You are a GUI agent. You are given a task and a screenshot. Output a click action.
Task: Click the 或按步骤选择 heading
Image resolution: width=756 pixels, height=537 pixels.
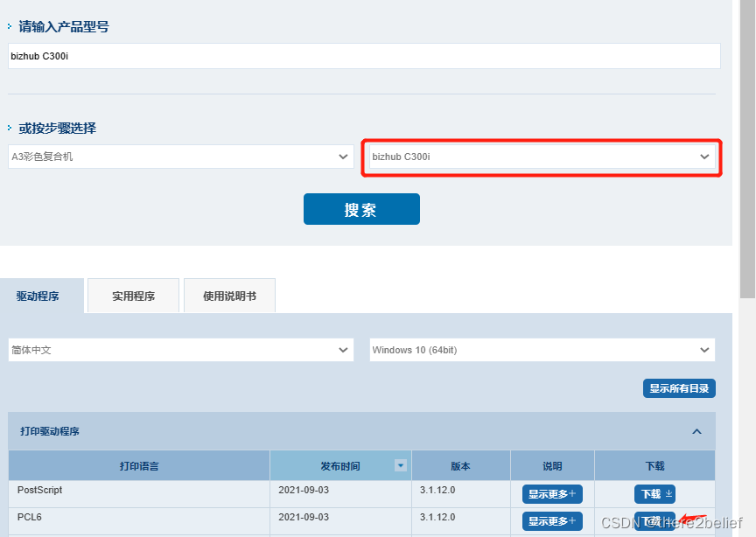58,129
